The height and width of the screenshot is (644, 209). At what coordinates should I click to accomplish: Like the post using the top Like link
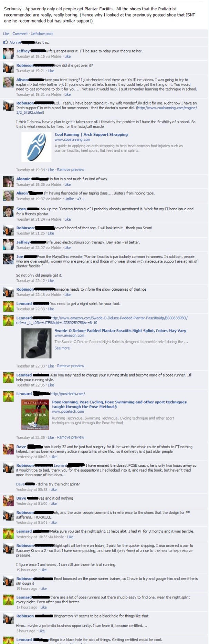[6, 34]
